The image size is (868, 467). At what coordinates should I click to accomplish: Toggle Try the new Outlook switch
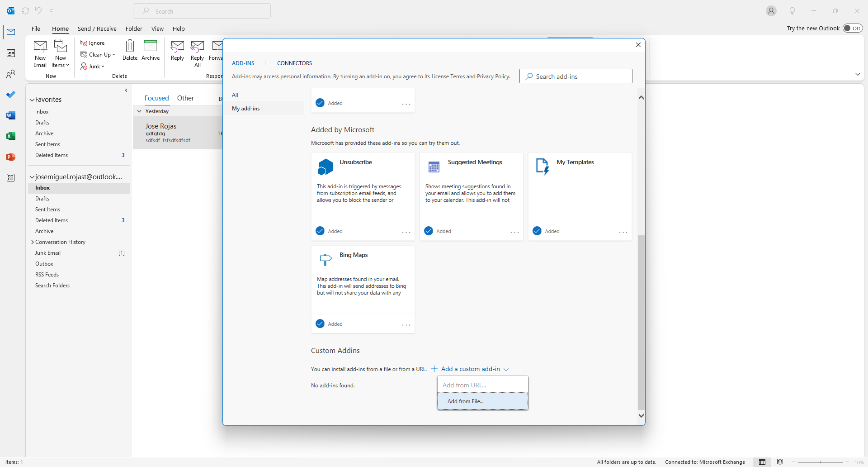point(853,28)
